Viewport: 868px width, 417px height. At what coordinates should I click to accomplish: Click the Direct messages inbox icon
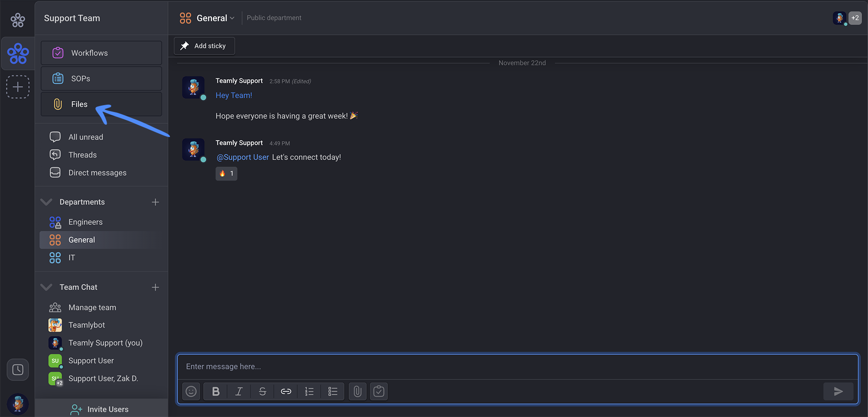point(55,173)
